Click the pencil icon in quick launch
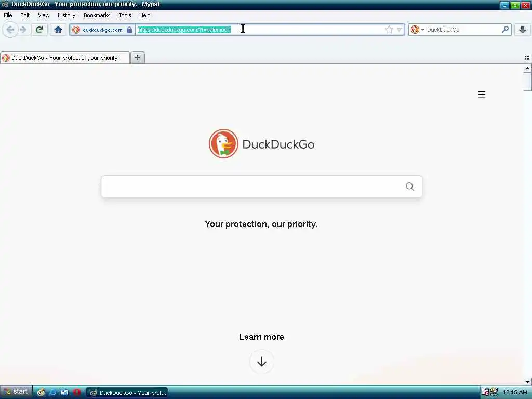The image size is (532, 399). (x=41, y=393)
